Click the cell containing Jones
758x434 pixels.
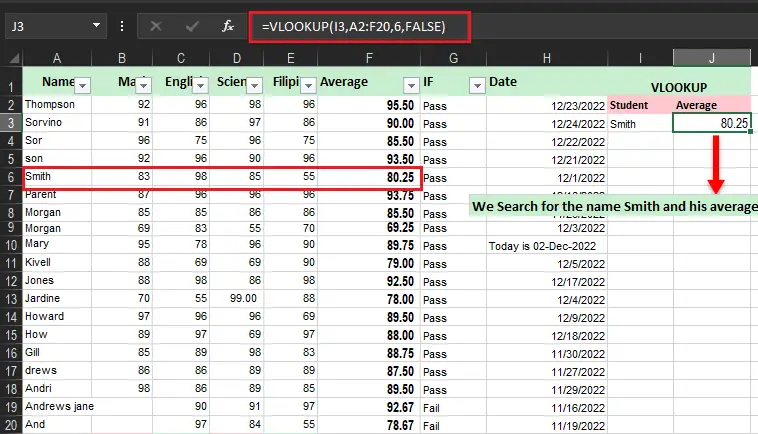point(57,280)
